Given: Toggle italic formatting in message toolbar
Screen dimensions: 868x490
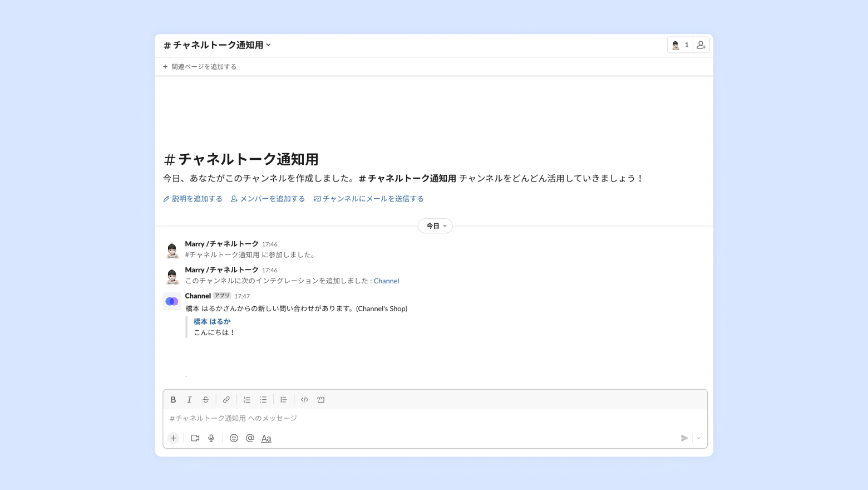Looking at the screenshot, I should [x=189, y=400].
